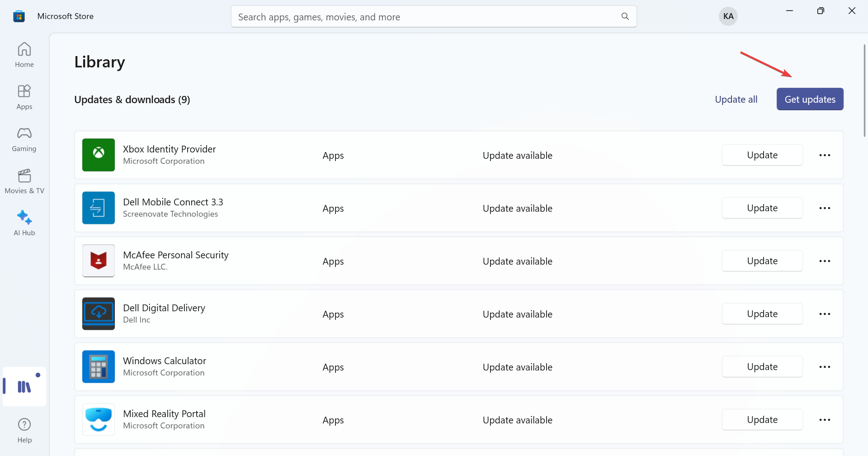Click the Windows Calculator app icon
868x456 pixels.
99,366
